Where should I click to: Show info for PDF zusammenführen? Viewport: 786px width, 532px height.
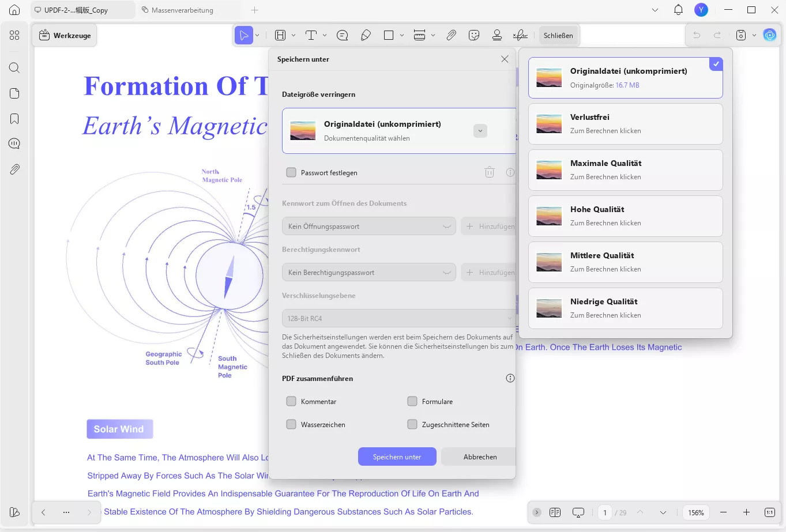tap(510, 378)
